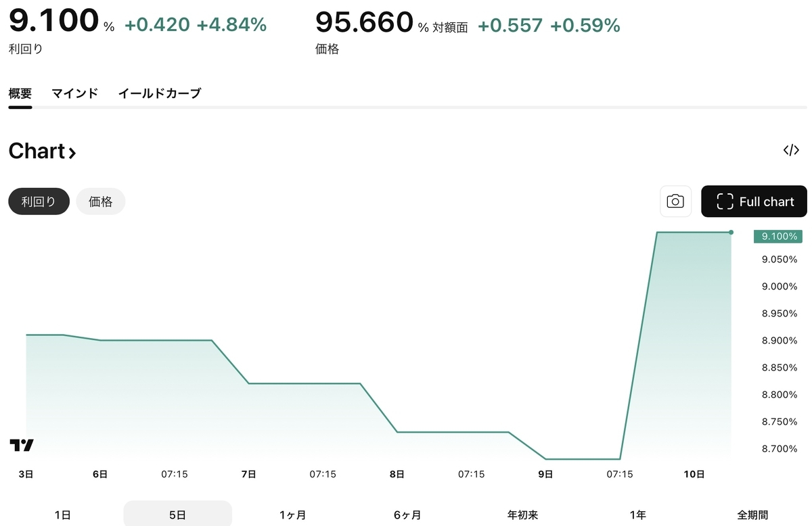This screenshot has width=812, height=526.
Task: Display the 全期間 range
Action: click(x=752, y=515)
